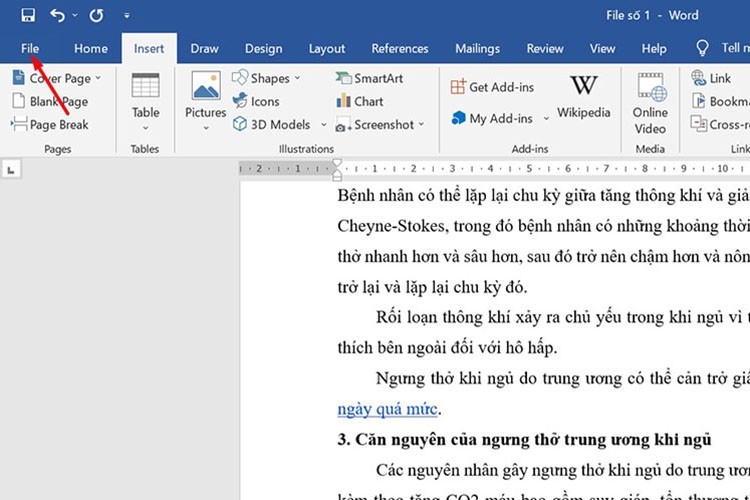Switch to the Home tab
This screenshot has height=500, width=750.
tap(91, 48)
